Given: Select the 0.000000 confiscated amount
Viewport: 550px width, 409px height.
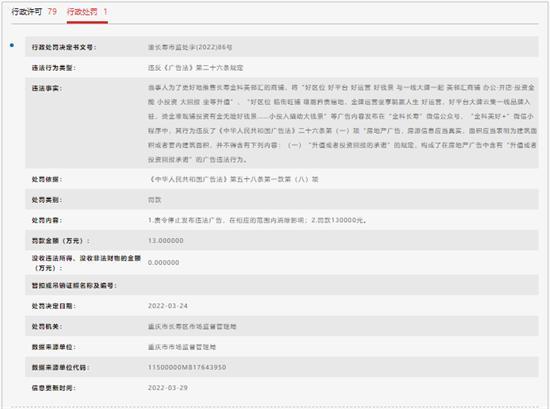Looking at the screenshot, I should 163,262.
